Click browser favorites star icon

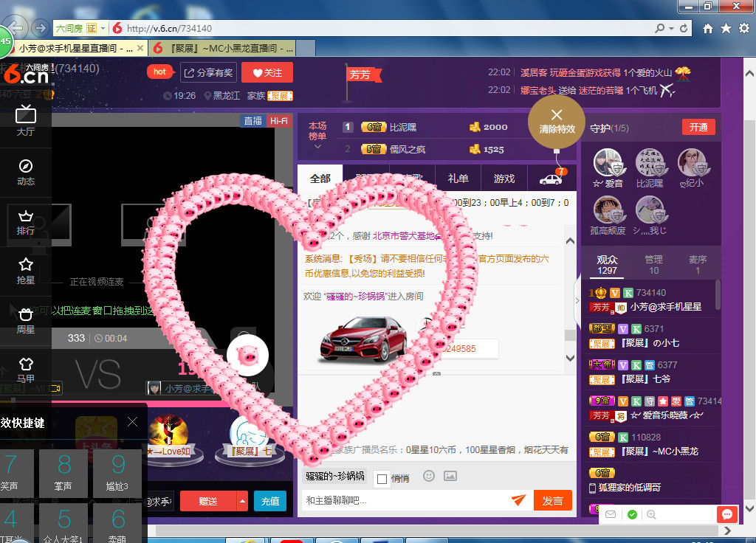tap(726, 29)
